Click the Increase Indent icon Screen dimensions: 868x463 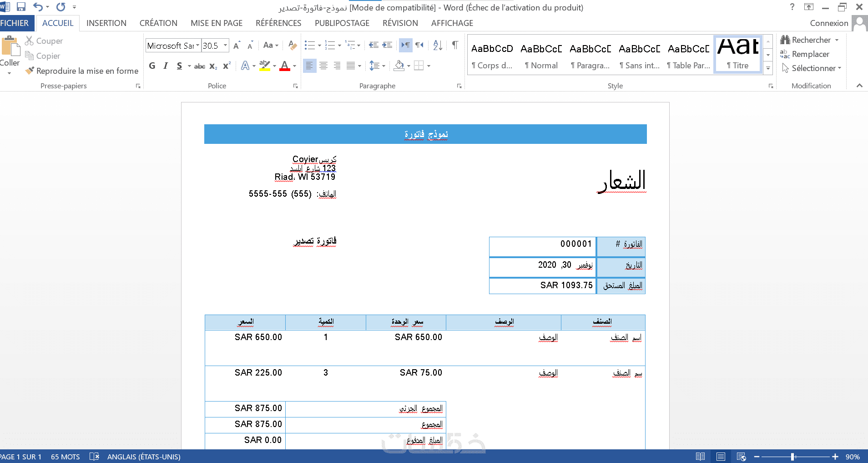click(387, 45)
